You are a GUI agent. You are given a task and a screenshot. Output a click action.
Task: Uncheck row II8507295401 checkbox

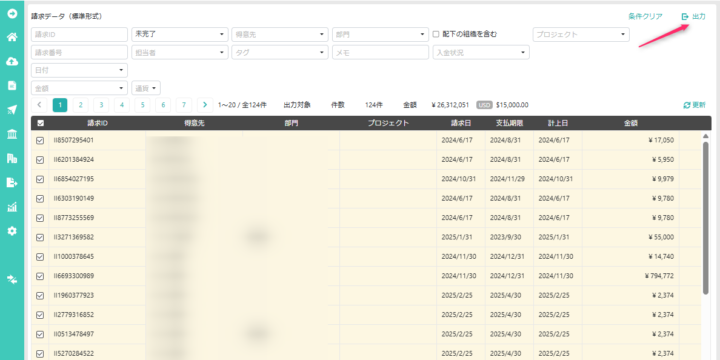(40, 140)
